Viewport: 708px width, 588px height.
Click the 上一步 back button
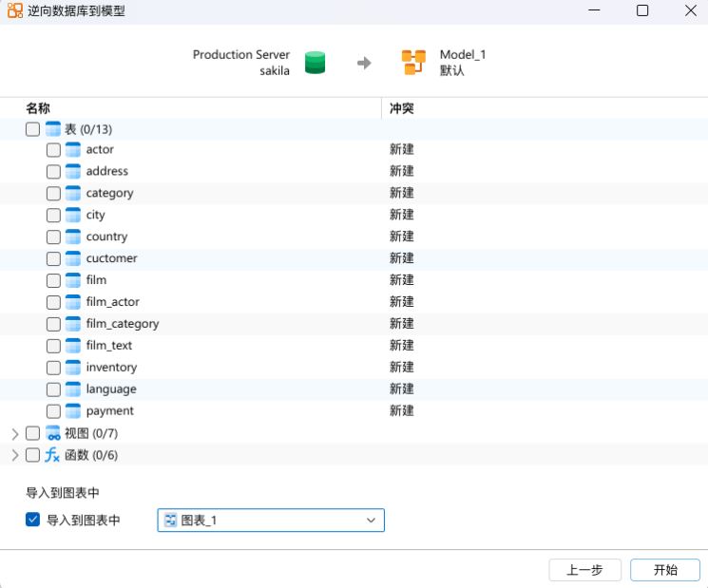coord(584,570)
